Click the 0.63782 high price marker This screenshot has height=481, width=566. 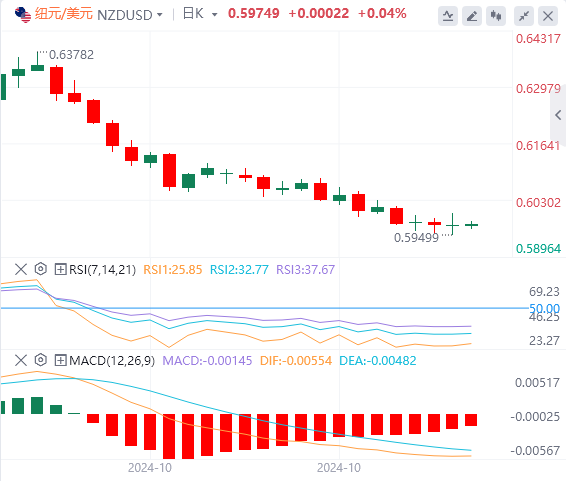pyautogui.click(x=71, y=55)
